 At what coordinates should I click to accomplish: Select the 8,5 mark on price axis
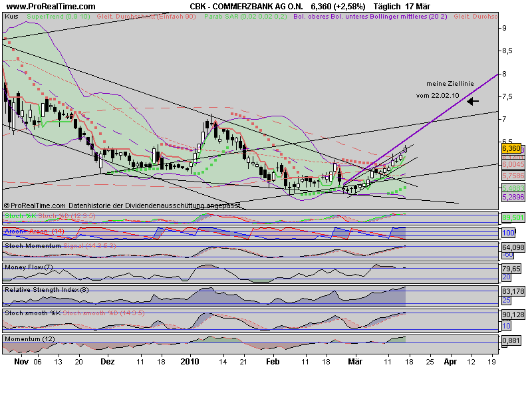(x=507, y=51)
